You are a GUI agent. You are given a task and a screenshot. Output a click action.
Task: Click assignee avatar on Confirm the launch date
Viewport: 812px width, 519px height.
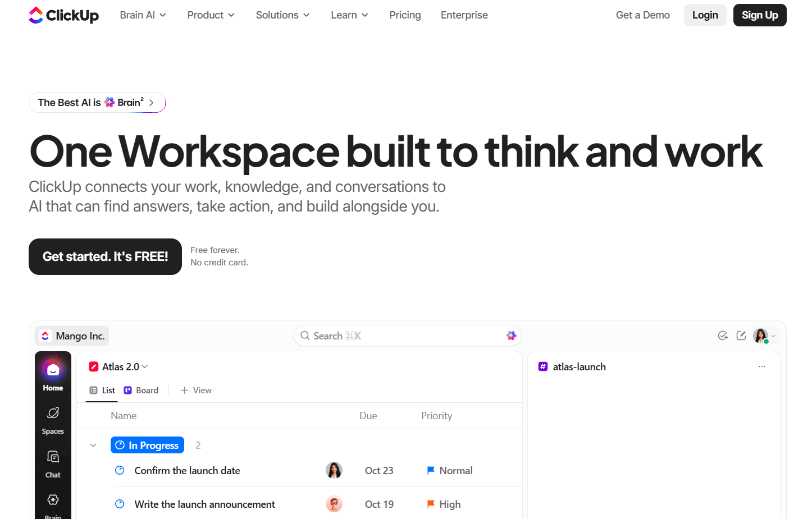tap(334, 470)
